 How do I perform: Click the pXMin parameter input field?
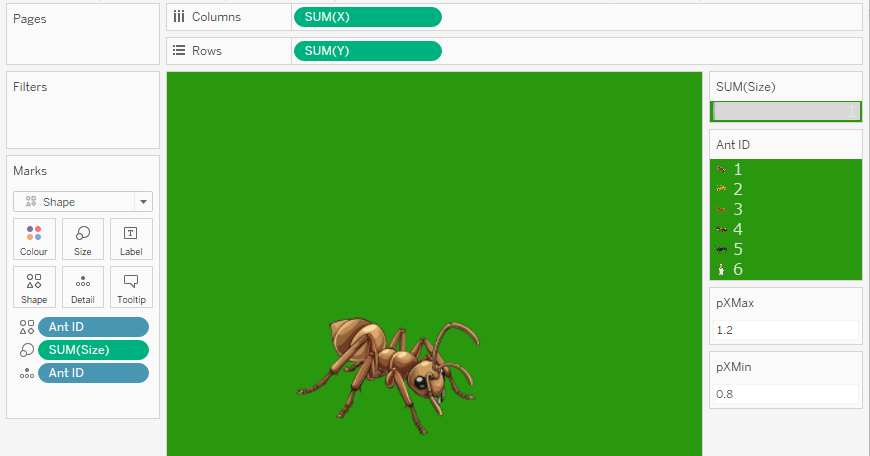(785, 394)
